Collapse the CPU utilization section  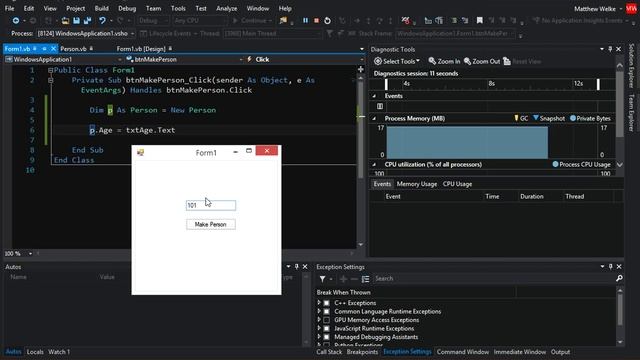coord(374,164)
